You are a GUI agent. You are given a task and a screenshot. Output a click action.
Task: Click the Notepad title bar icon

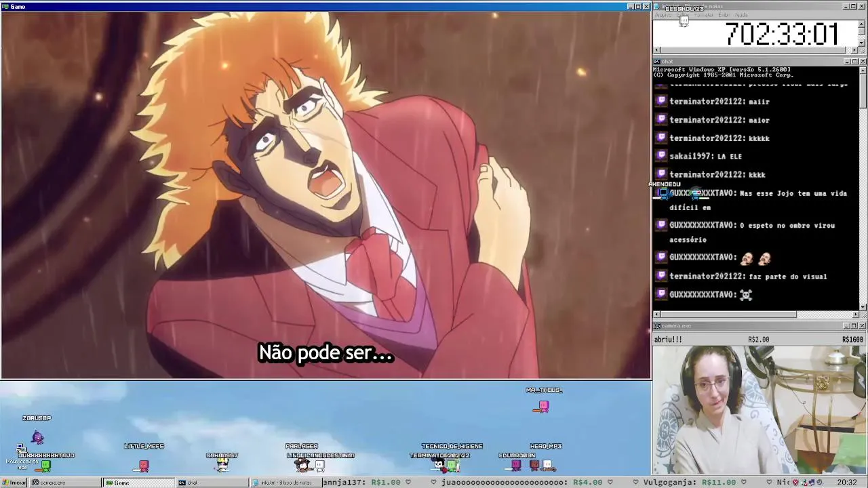coord(657,6)
